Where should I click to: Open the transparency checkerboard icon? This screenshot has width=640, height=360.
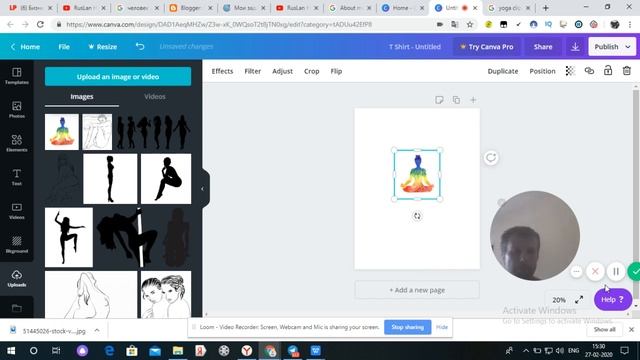tap(570, 71)
